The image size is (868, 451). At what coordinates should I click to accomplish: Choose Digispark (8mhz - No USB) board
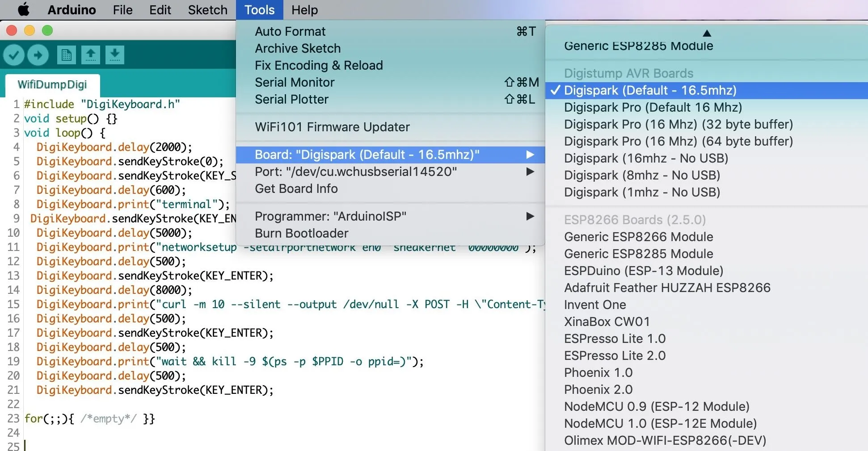coord(707,175)
